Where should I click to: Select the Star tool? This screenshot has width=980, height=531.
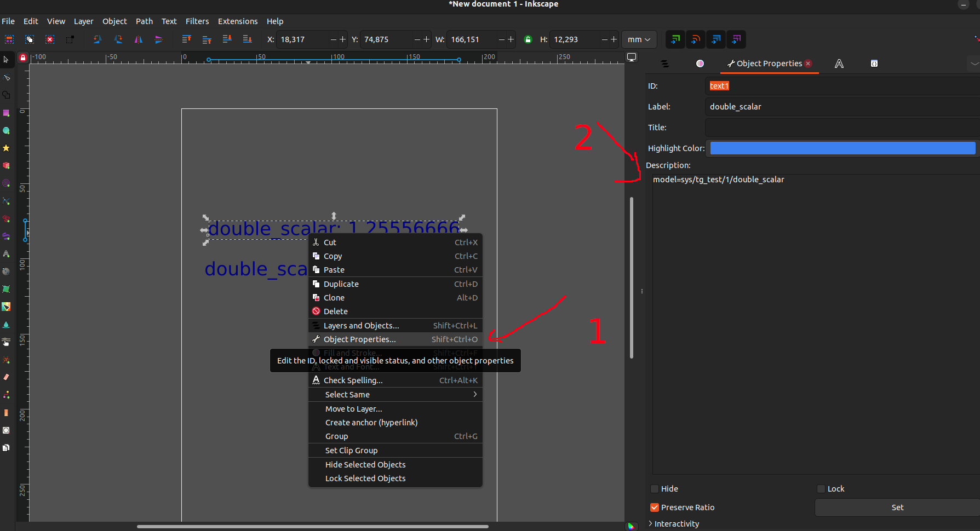[x=6, y=148]
